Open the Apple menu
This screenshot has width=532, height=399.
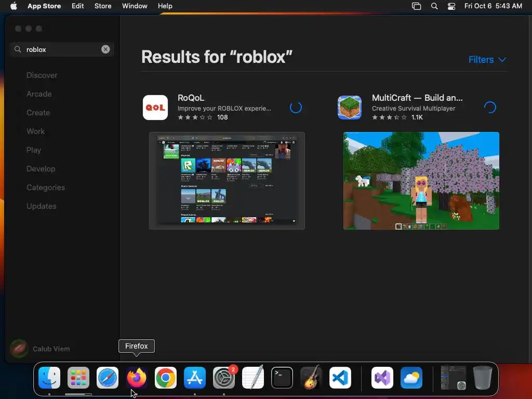(14, 6)
